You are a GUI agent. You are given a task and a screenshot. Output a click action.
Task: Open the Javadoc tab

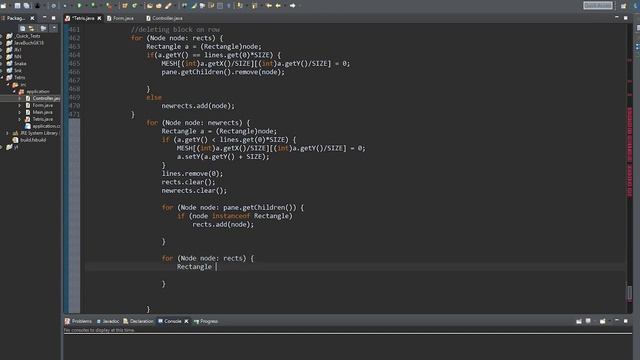(x=108, y=321)
